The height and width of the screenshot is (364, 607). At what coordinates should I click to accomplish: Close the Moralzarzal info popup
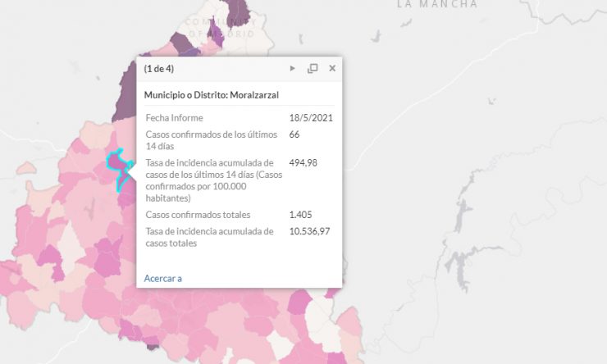point(332,69)
